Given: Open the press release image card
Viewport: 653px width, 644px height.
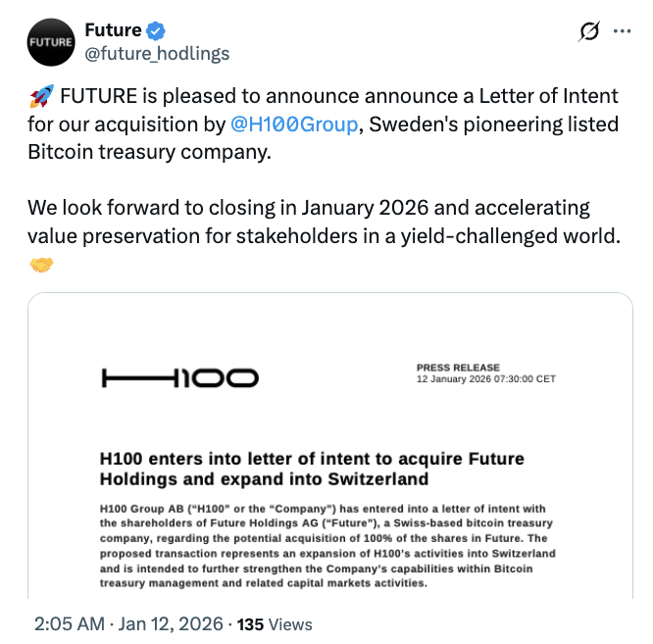Looking at the screenshot, I should click(329, 445).
